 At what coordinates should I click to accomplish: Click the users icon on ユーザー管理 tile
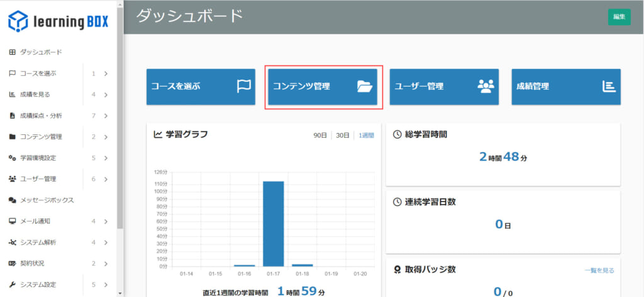coord(486,87)
